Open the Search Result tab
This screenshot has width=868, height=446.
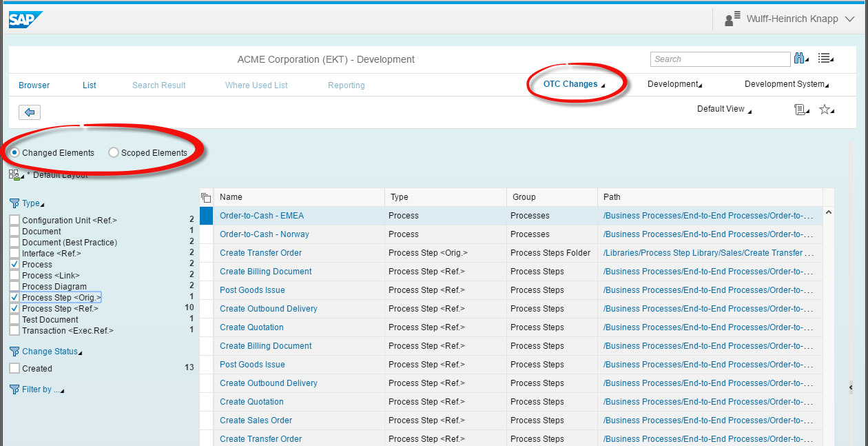pos(159,85)
